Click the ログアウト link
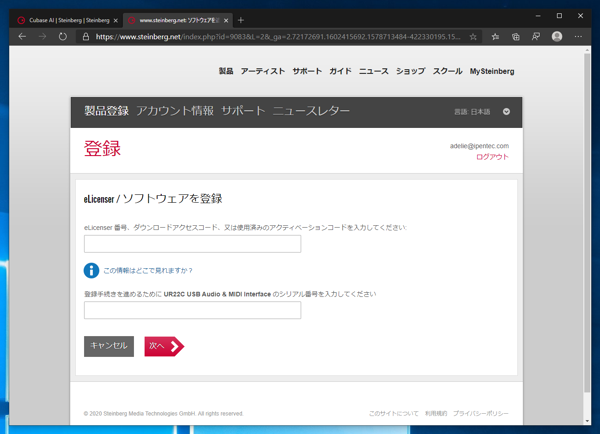 [x=492, y=157]
